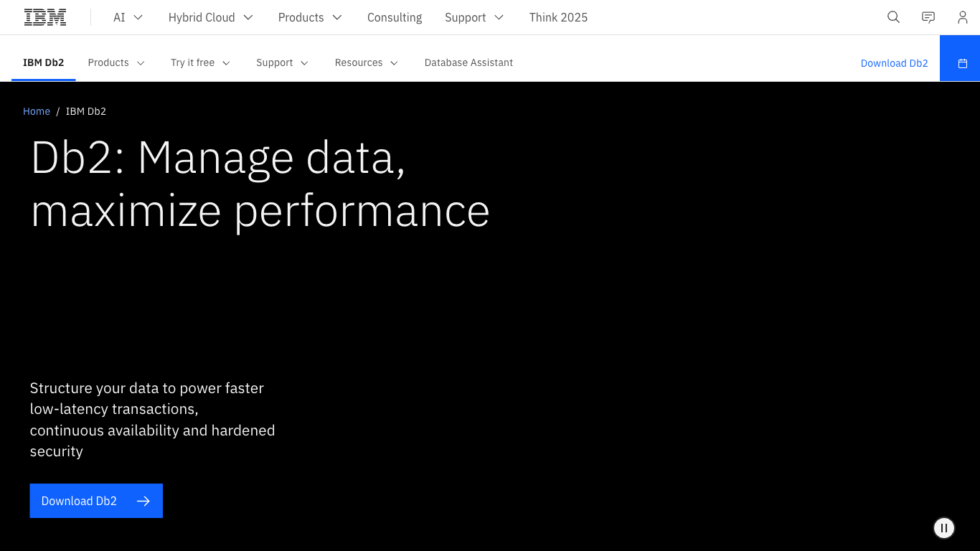Viewport: 980px width, 551px height.
Task: Select the Consulting menu item
Action: 395,17
